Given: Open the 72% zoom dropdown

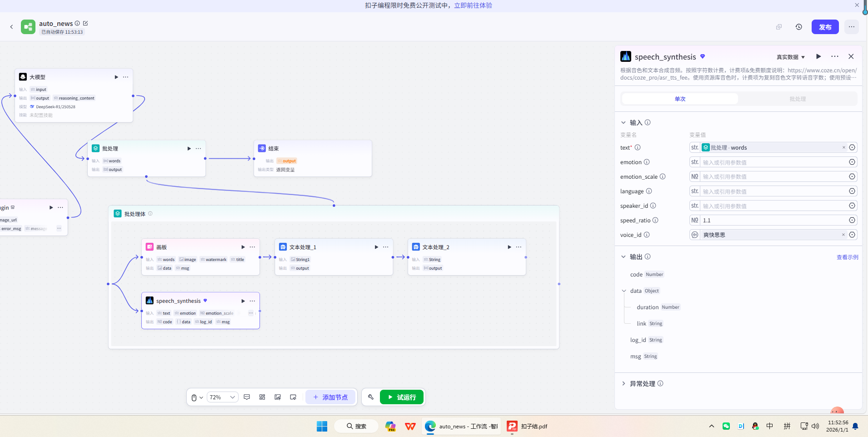Looking at the screenshot, I should coord(223,397).
